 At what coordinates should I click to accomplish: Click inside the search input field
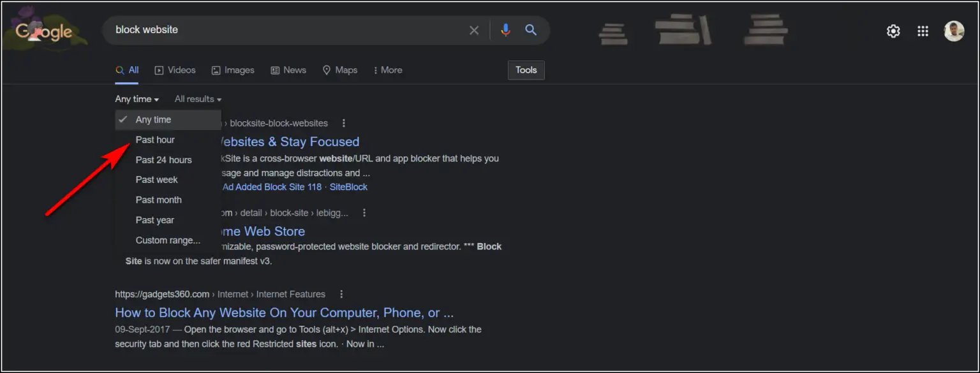255,29
